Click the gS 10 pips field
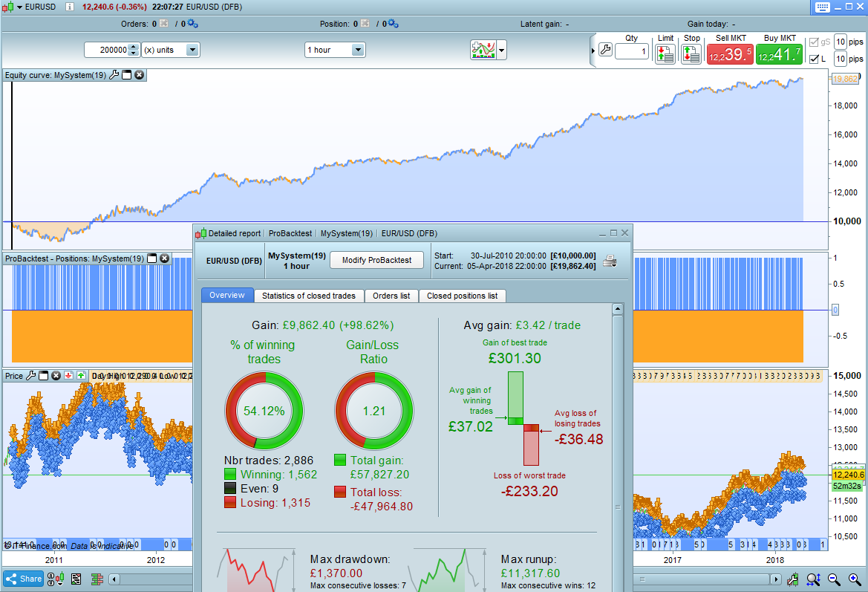 (x=841, y=42)
